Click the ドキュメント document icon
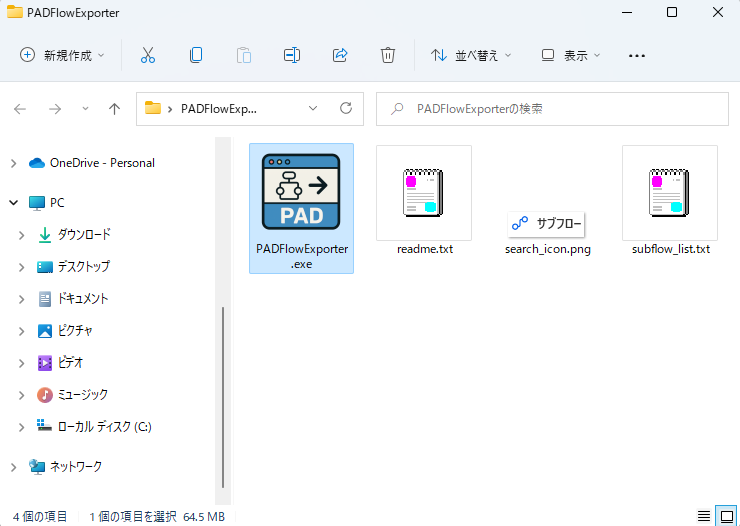 tap(45, 299)
